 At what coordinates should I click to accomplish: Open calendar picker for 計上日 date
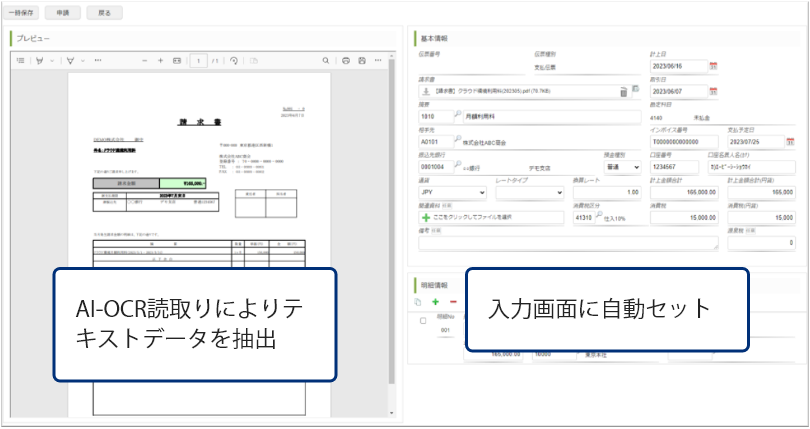pyautogui.click(x=713, y=66)
